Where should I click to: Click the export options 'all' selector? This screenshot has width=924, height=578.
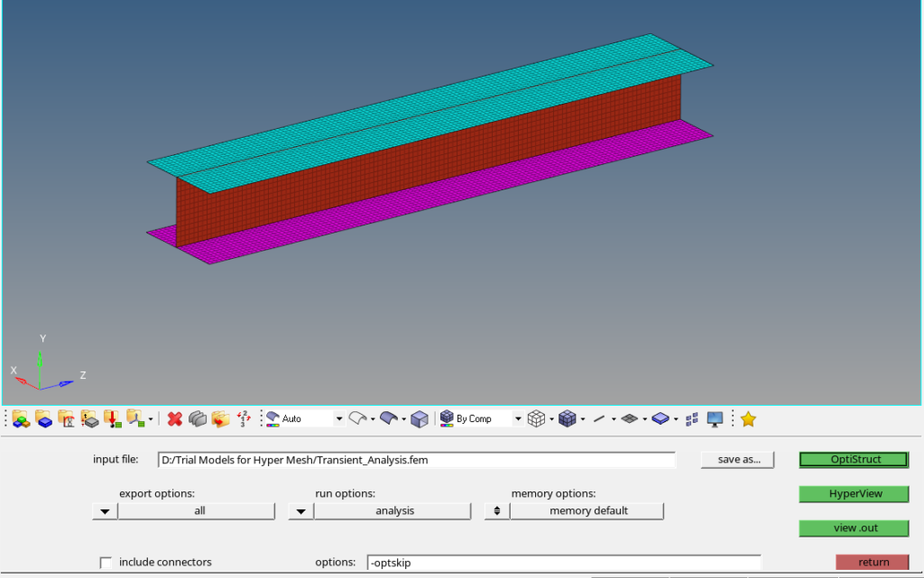pyautogui.click(x=197, y=511)
